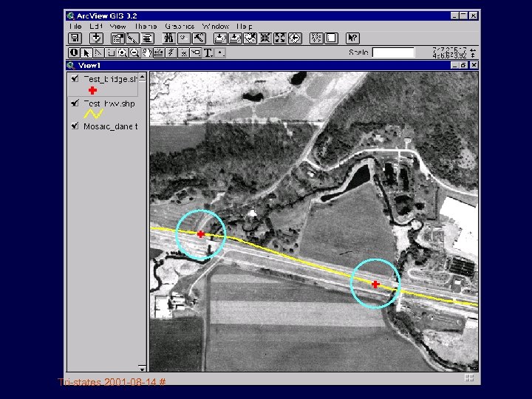Open the Window menu
The height and width of the screenshot is (399, 532).
(x=216, y=26)
